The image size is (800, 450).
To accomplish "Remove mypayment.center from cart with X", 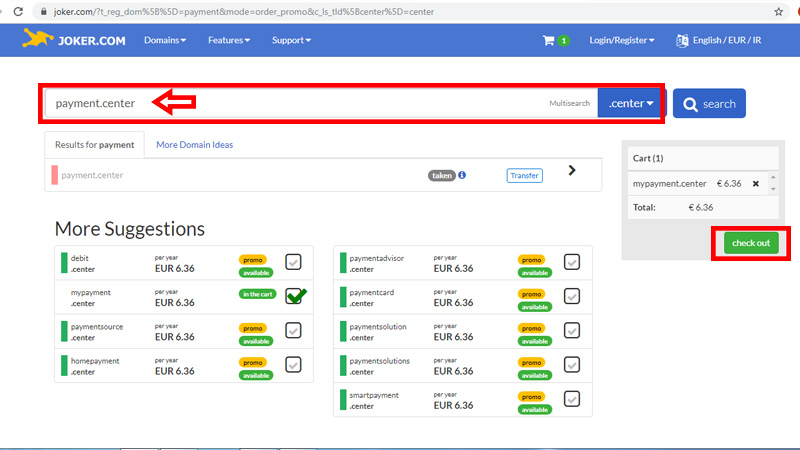I will coord(756,184).
